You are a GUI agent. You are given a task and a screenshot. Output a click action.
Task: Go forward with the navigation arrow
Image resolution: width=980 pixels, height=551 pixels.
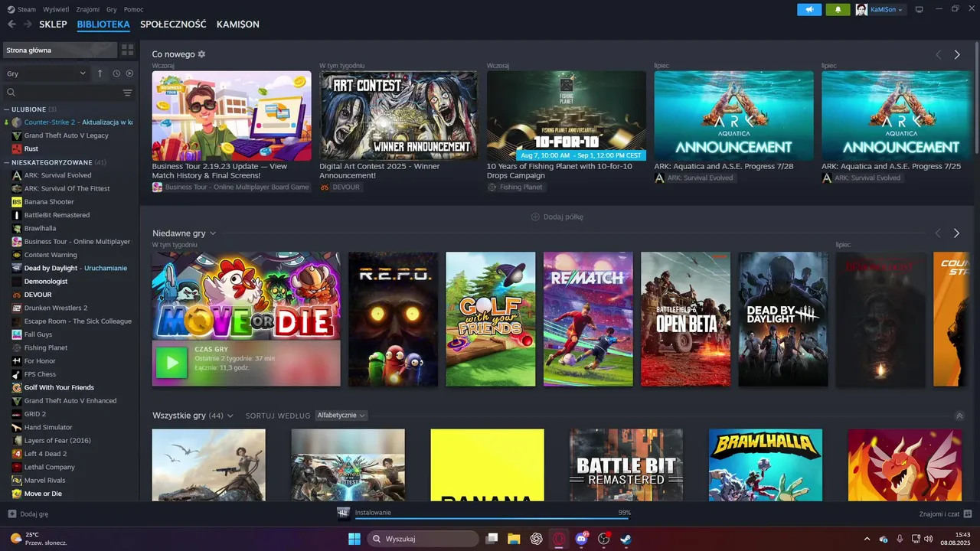[x=28, y=24]
